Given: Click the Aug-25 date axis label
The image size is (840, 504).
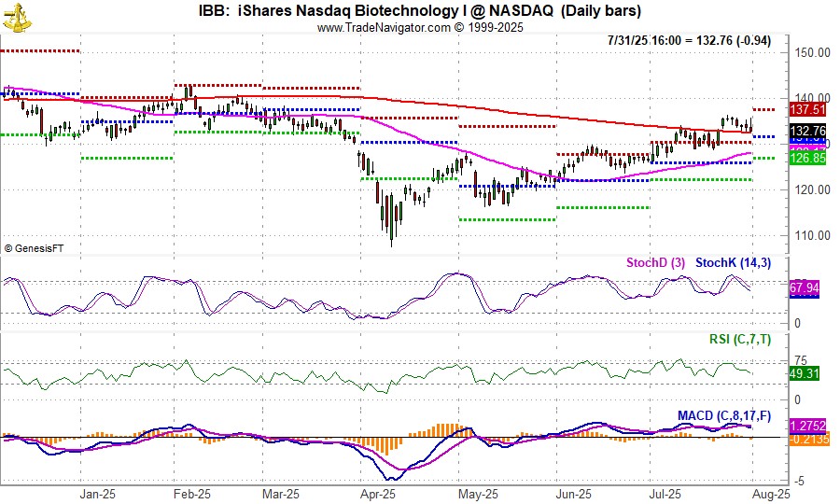Looking at the screenshot, I should [x=773, y=494].
